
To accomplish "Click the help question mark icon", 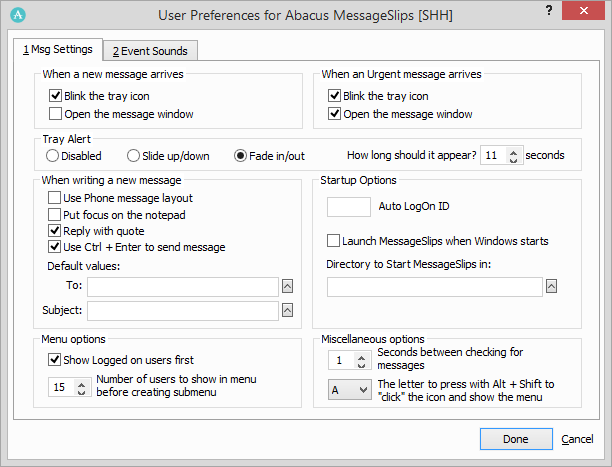I will click(x=549, y=11).
